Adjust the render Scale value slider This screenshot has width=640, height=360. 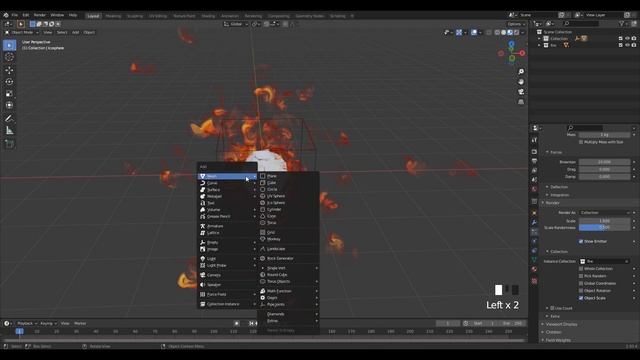(604, 221)
